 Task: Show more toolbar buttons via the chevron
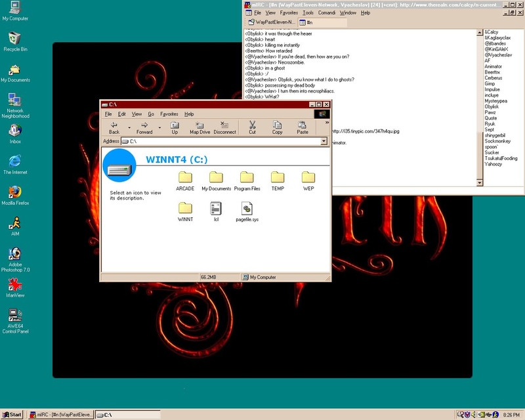(x=327, y=123)
